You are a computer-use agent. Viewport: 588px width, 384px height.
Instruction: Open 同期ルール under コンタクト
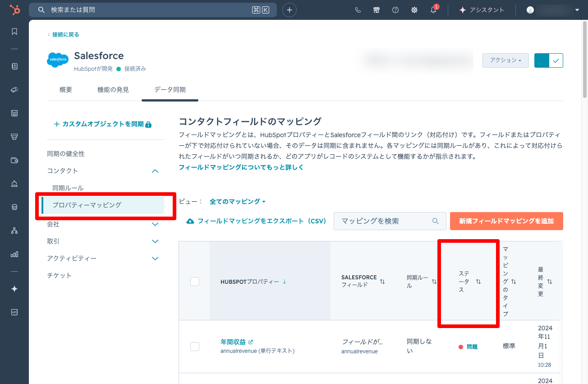68,188
